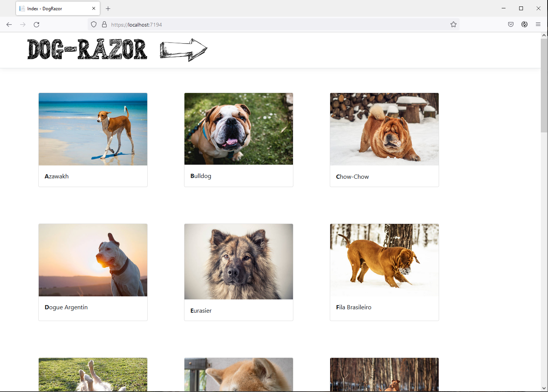The image size is (548, 392).
Task: Close the Index - DogRazor tab
Action: [94, 8]
